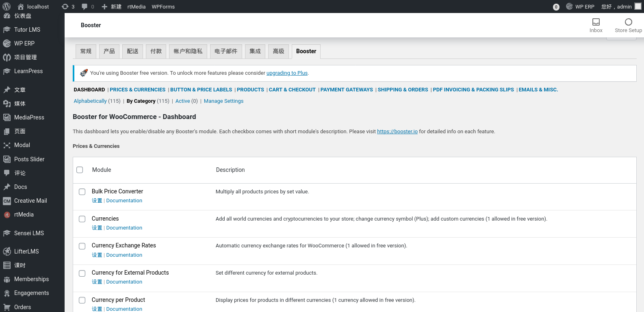The image size is (644, 312).
Task: Open the Inbox icon in header
Action: pos(596,25)
